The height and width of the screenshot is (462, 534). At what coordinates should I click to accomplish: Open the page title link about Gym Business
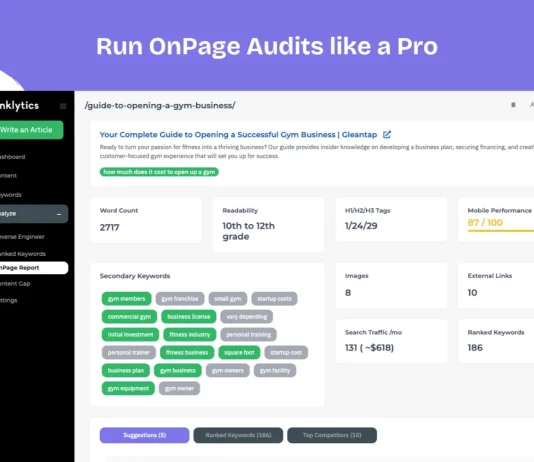[238, 134]
